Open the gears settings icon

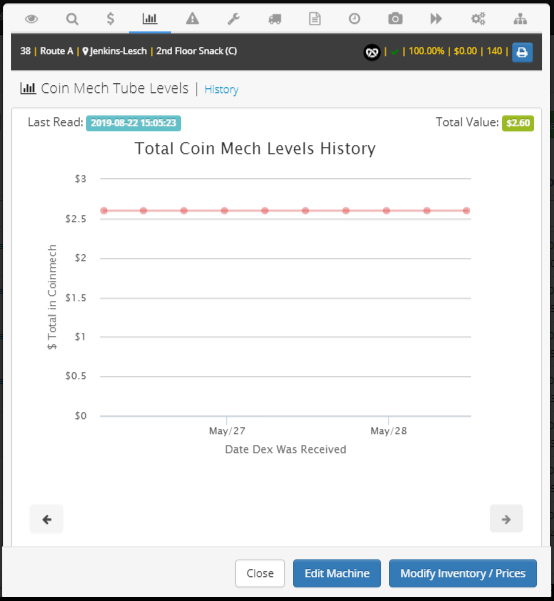point(478,18)
